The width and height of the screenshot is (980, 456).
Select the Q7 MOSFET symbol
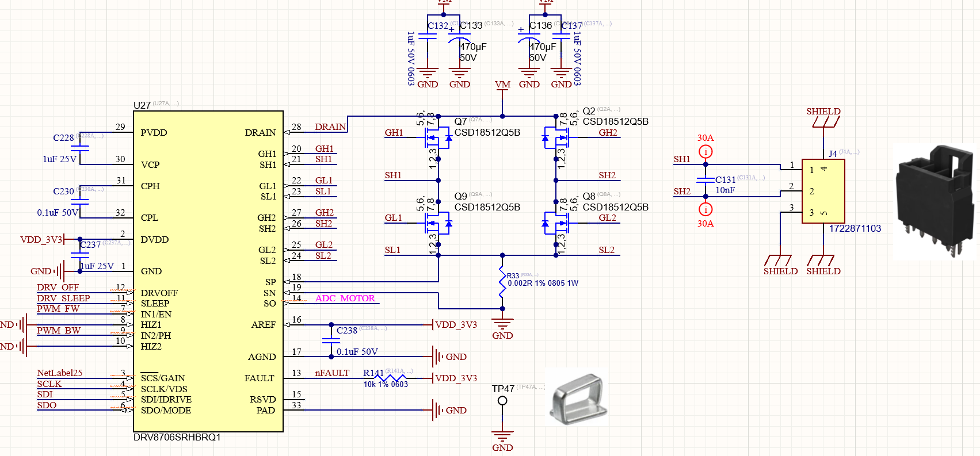(437, 138)
